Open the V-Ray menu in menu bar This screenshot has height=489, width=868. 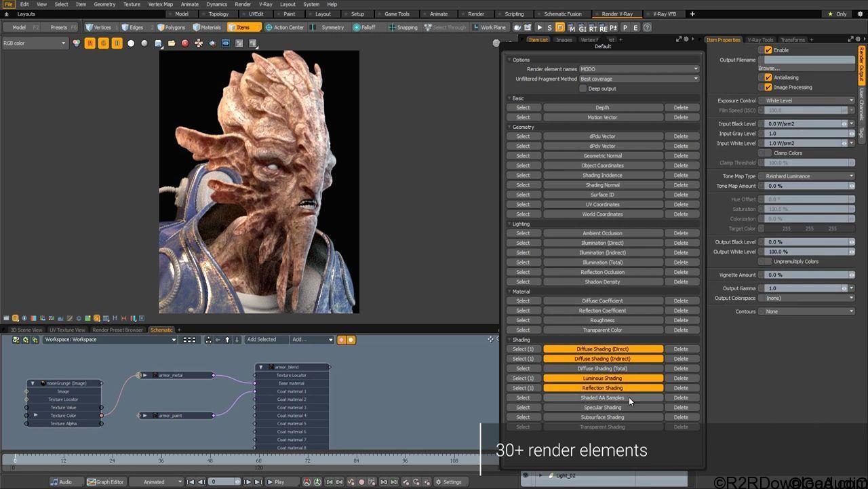(x=266, y=4)
